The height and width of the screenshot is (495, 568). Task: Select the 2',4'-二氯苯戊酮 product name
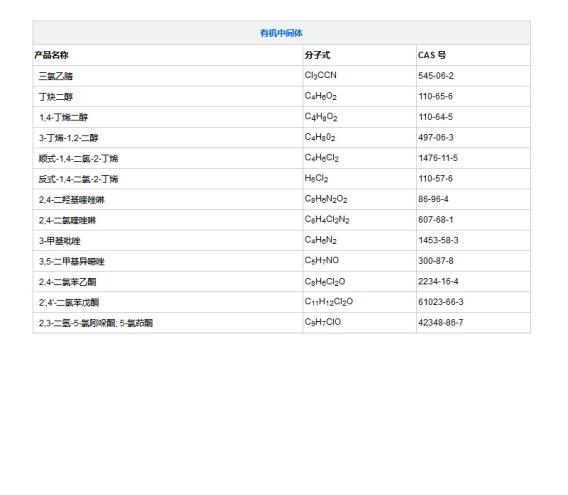pyautogui.click(x=69, y=303)
